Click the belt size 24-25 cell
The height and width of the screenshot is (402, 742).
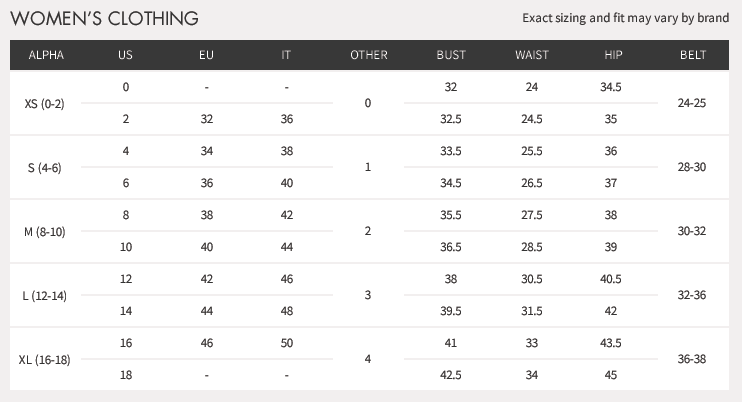coord(691,103)
